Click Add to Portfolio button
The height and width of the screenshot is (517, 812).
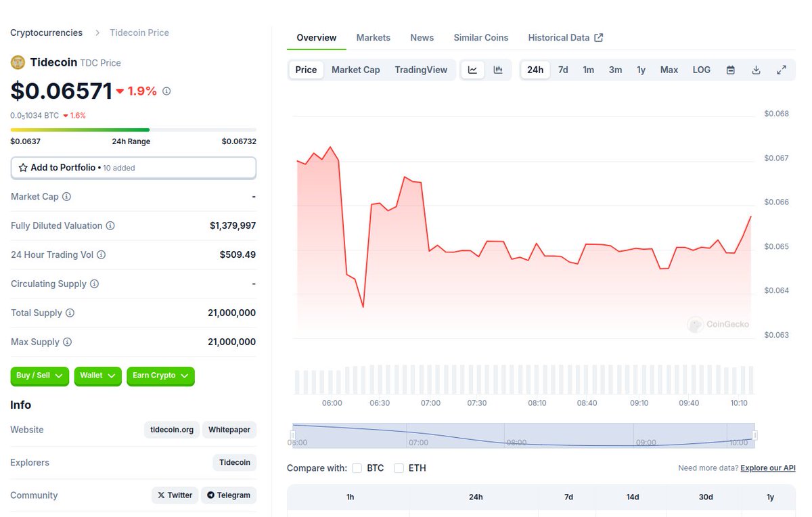point(133,168)
